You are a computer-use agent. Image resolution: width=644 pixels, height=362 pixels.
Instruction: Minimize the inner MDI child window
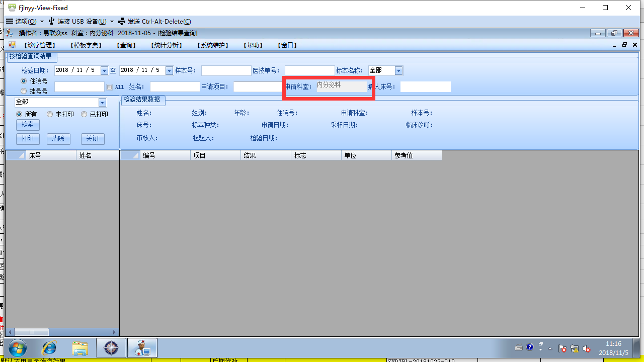[x=614, y=45]
